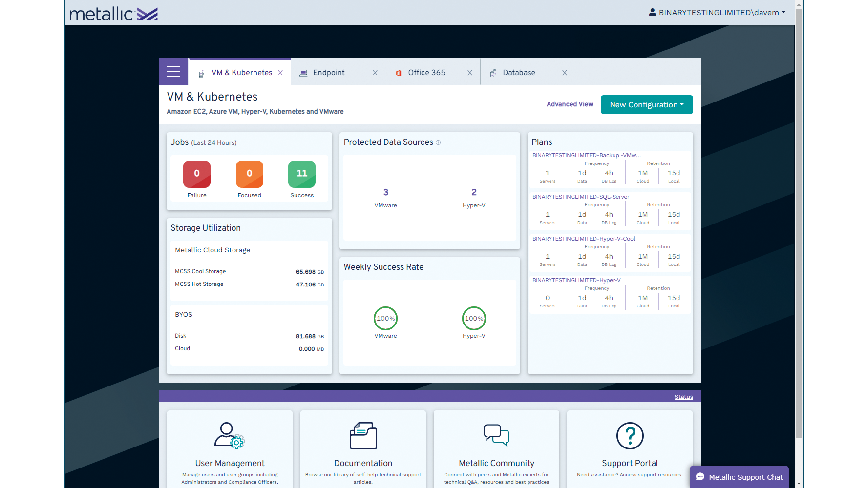The height and width of the screenshot is (488, 868).
Task: Open Metallic Support Chat
Action: click(x=739, y=477)
